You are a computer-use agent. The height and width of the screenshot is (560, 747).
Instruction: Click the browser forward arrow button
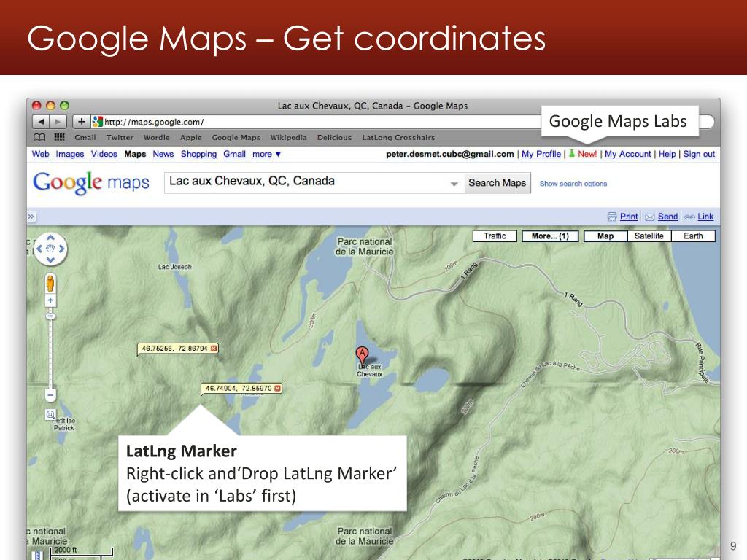[x=58, y=122]
